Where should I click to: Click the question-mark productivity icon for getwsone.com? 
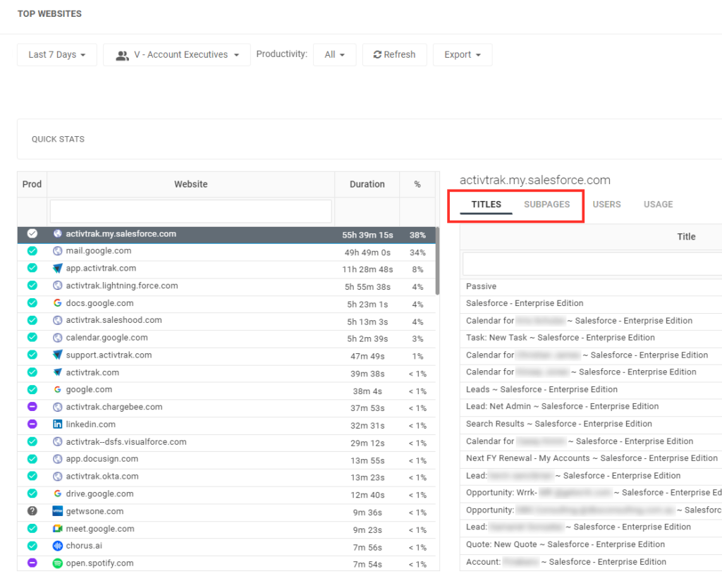(x=31, y=510)
